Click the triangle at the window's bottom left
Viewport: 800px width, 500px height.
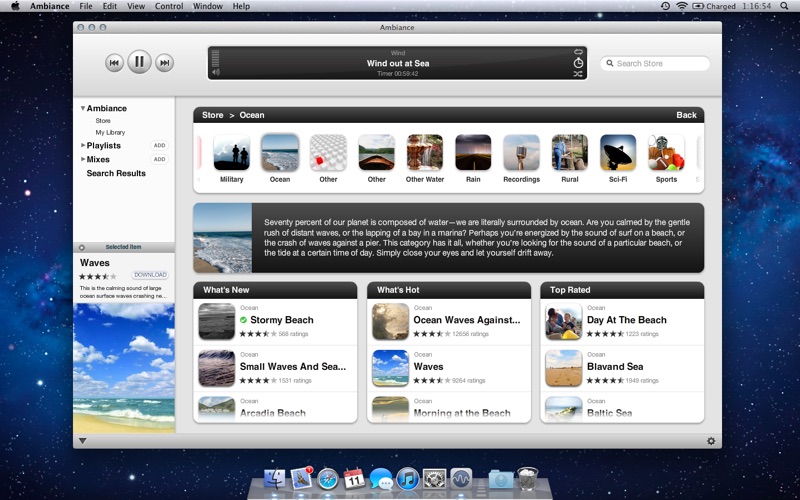83,441
